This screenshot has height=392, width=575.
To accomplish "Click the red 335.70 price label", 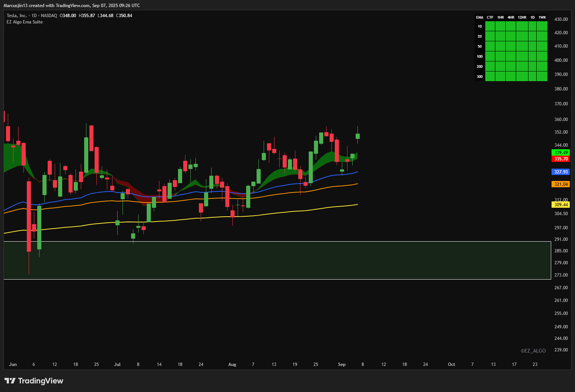I will (560, 159).
